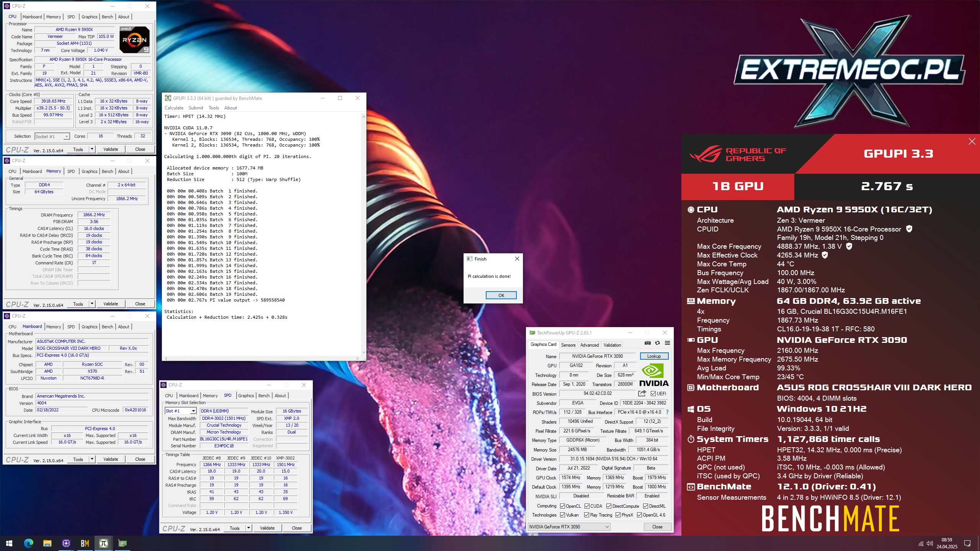Open the Windows Start menu
980x551 pixels.
pos(9,543)
